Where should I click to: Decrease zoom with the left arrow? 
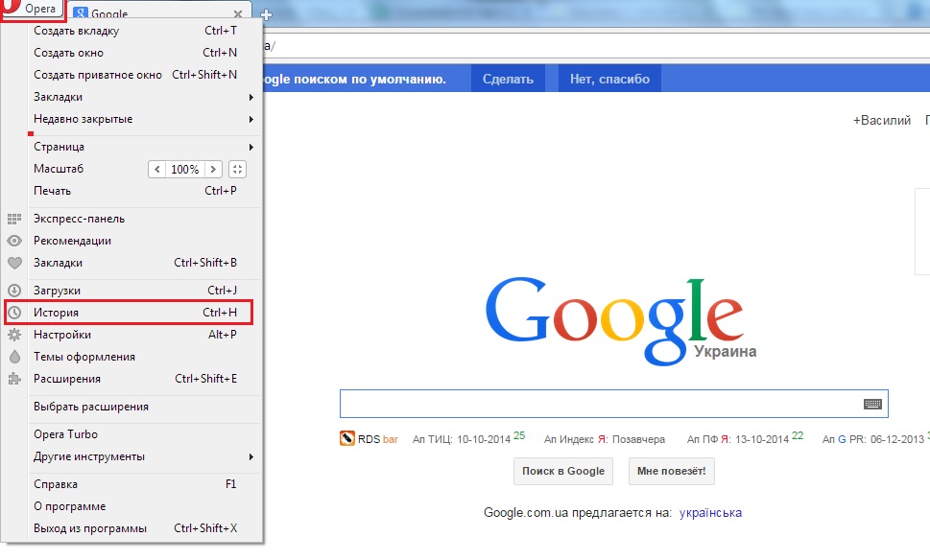157,169
